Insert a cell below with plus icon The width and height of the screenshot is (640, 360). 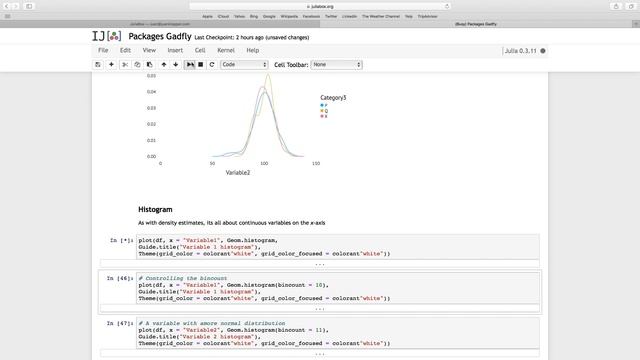point(111,64)
